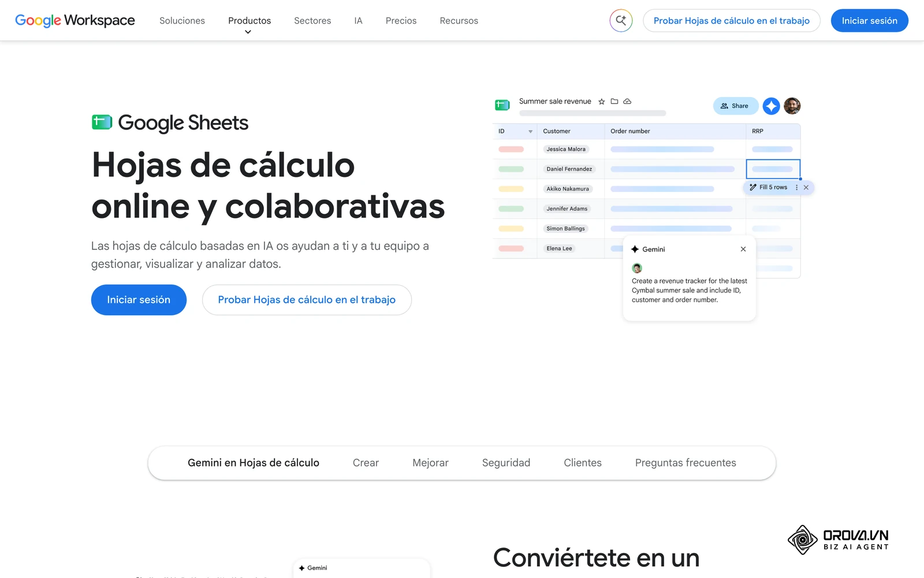
Task: Open the ID column filter dropdown arrow
Action: pyautogui.click(x=530, y=132)
